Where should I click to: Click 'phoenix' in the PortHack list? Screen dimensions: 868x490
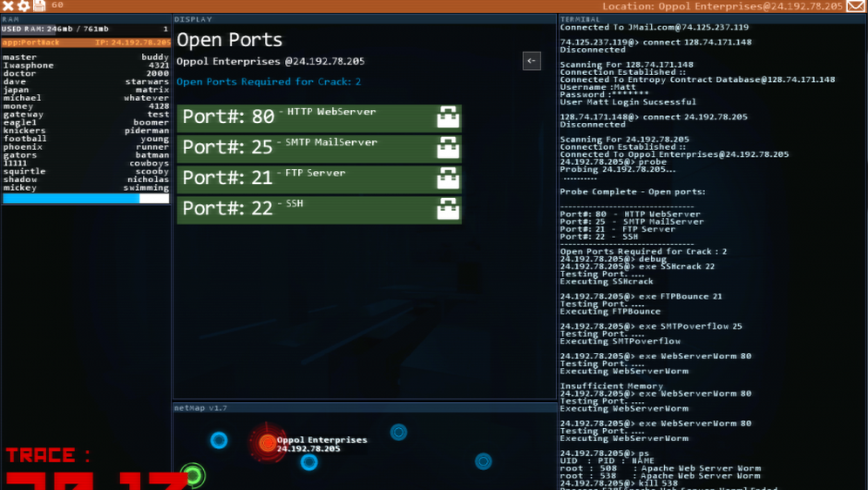pos(23,146)
